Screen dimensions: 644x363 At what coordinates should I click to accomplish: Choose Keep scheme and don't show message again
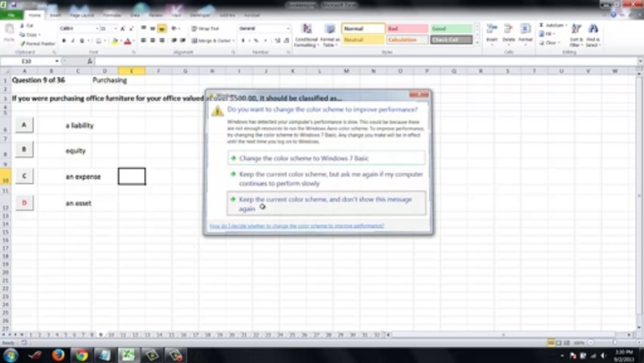326,204
